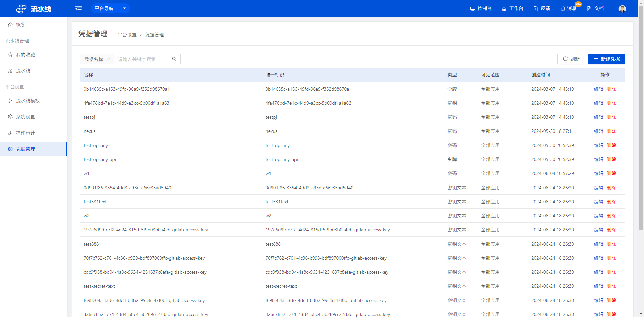
Task: Open 流水线模板 in the sidebar
Action: [34, 101]
